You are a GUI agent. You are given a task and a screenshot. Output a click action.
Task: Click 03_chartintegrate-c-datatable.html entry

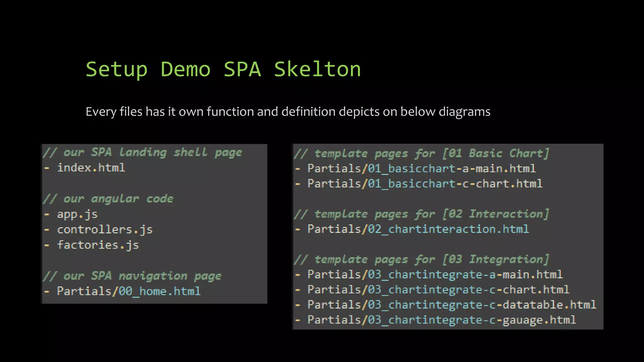coord(452,305)
